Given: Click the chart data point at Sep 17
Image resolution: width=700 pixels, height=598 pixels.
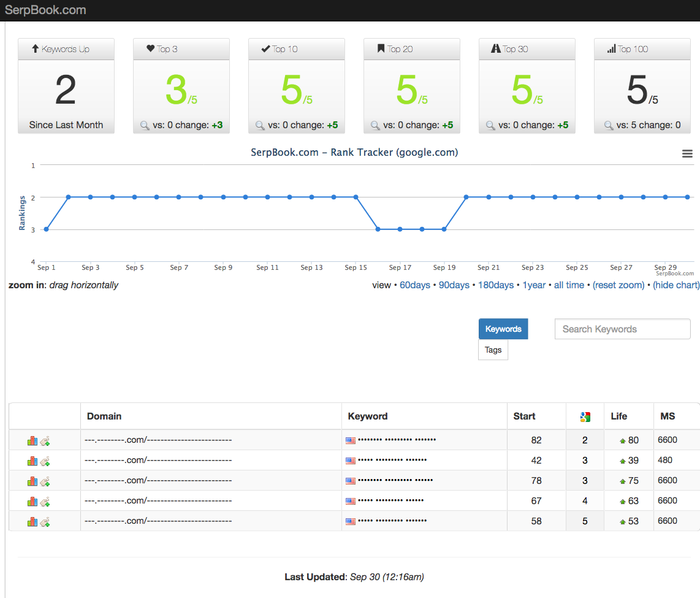Looking at the screenshot, I should point(400,229).
